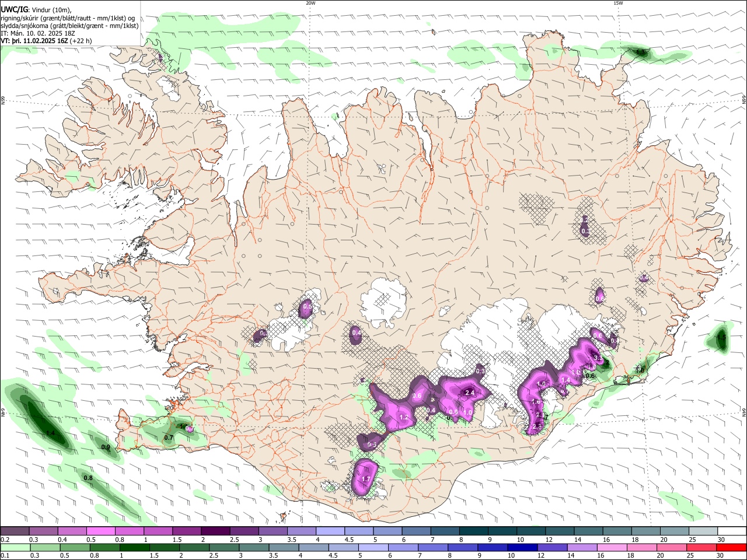
Task: Click the 'slydda/snjókoma' legend description line
Action: coord(69,26)
